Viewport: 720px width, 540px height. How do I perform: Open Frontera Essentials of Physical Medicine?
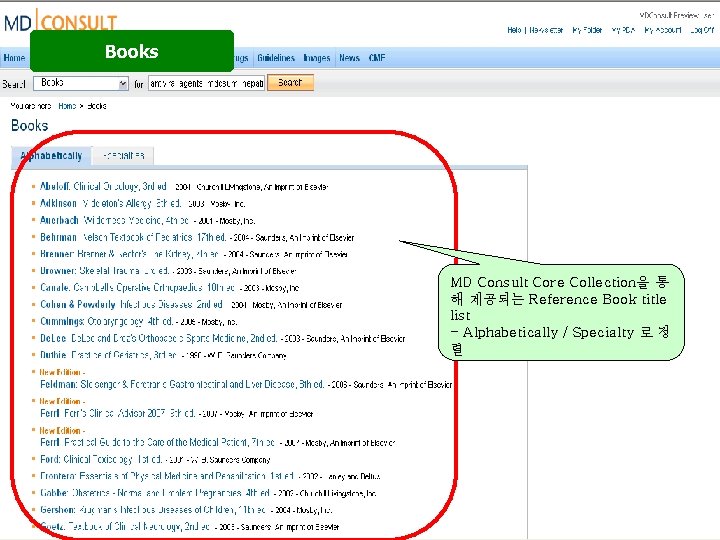[x=168, y=476]
